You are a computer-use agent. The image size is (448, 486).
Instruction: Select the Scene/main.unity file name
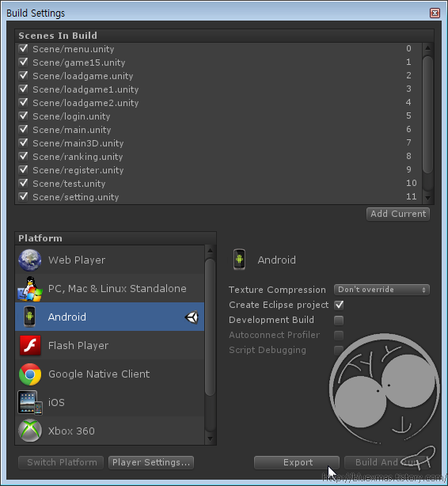[x=72, y=130]
